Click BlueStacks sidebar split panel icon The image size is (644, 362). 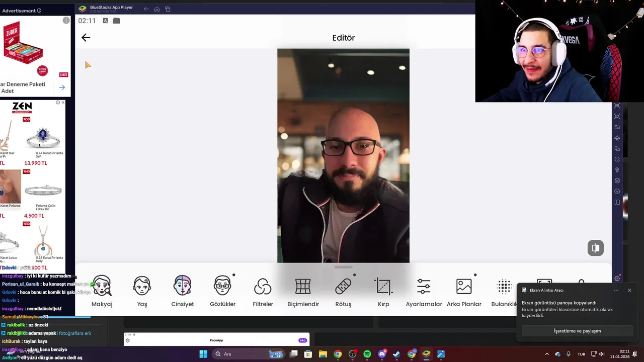[x=617, y=202]
